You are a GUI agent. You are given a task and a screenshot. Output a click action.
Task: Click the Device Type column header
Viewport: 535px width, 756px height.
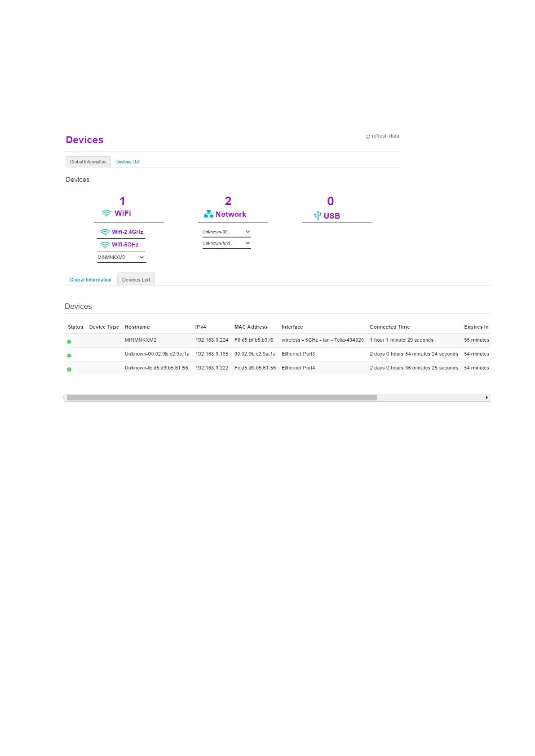click(x=104, y=327)
